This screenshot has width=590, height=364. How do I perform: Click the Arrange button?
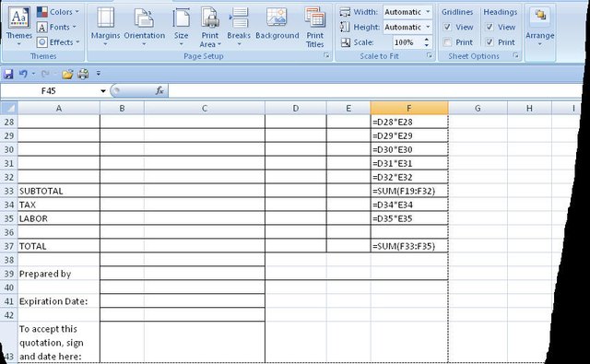(x=540, y=27)
